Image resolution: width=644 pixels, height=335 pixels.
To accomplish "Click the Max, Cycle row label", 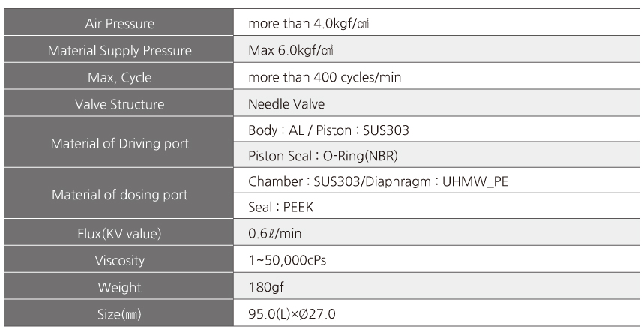I will click(119, 77).
